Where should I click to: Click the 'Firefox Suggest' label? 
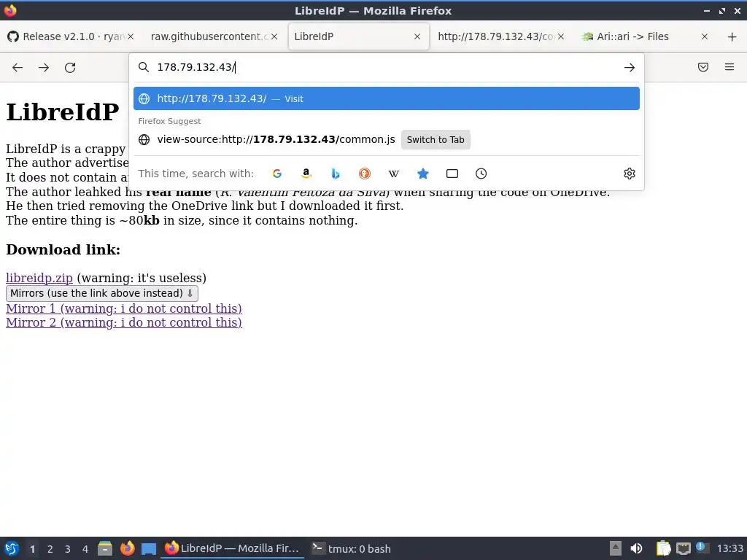pyautogui.click(x=169, y=122)
